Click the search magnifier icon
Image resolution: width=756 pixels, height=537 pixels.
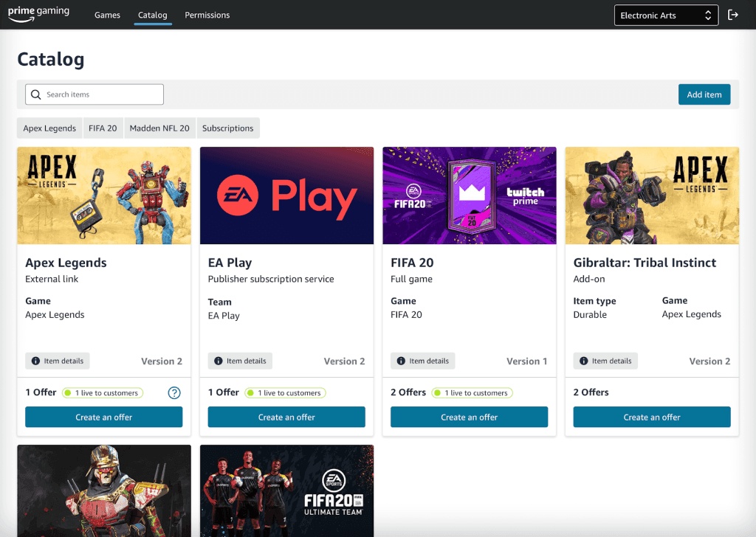point(35,94)
